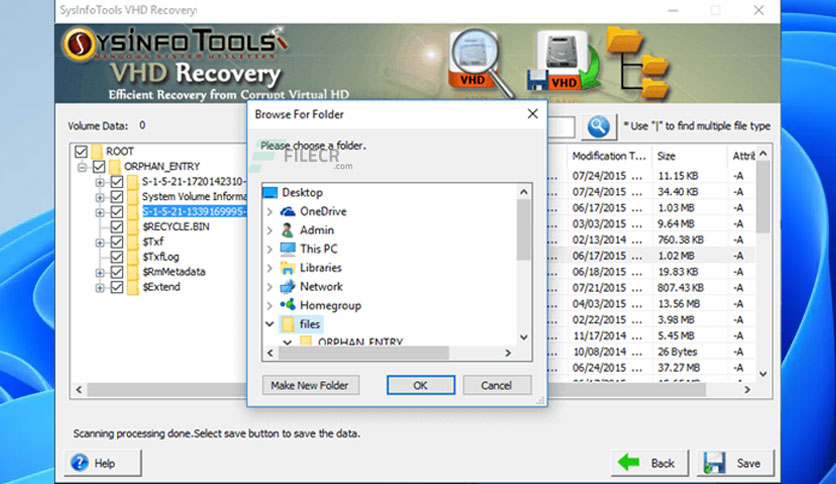Viewport: 836px width, 484px height.
Task: Expand the $RmMetadata tree node
Action: pos(100,272)
